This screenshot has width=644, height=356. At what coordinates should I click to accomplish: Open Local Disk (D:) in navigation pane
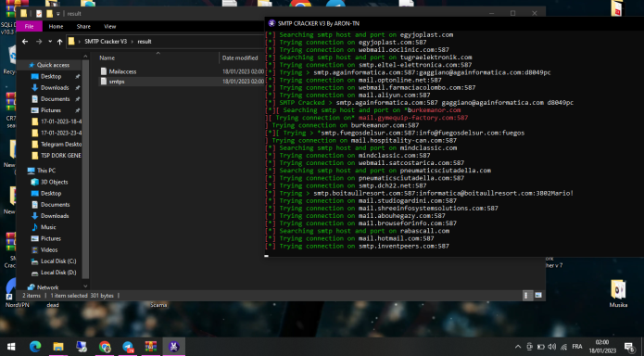click(57, 273)
